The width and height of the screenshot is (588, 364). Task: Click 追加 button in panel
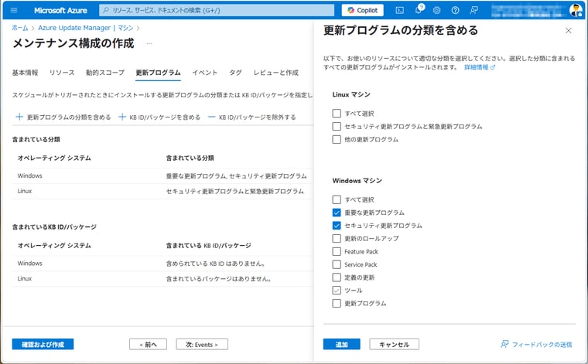342,344
